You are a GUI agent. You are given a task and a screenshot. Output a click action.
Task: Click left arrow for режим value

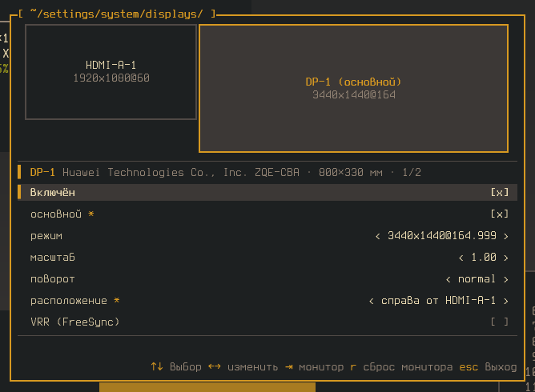click(x=378, y=236)
